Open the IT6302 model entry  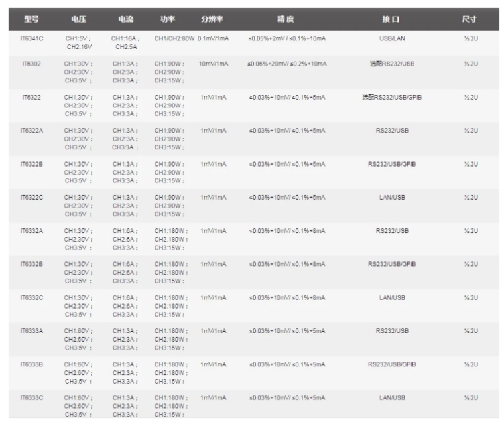(32, 64)
